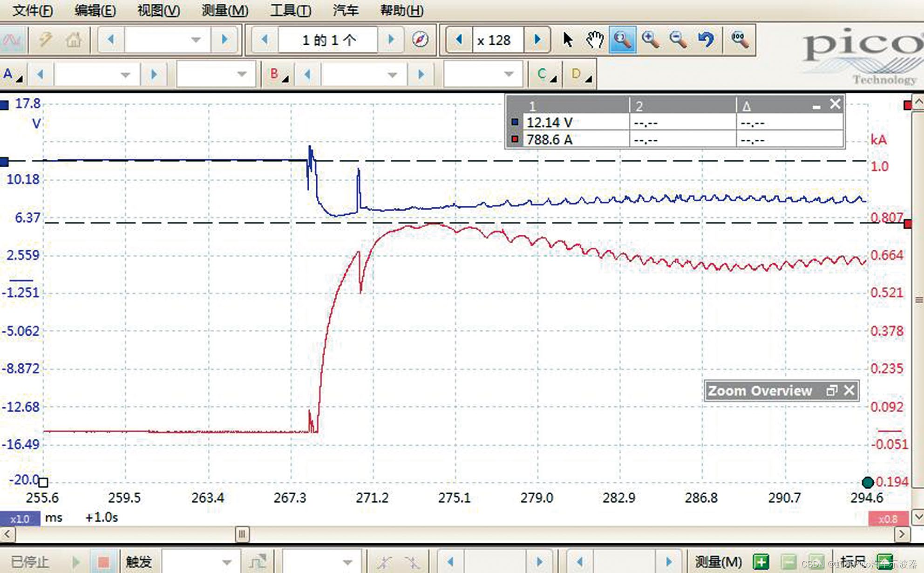Open the compass buffer navigator

pos(420,40)
